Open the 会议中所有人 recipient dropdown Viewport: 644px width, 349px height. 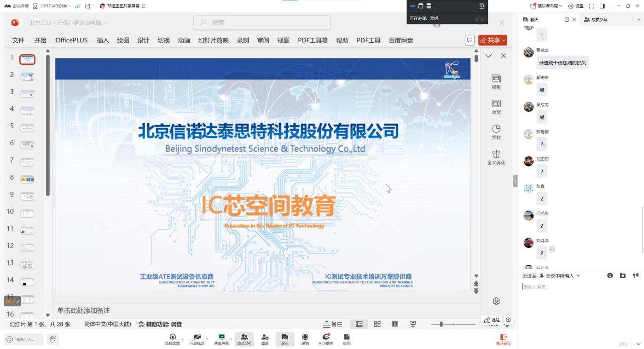click(x=560, y=275)
